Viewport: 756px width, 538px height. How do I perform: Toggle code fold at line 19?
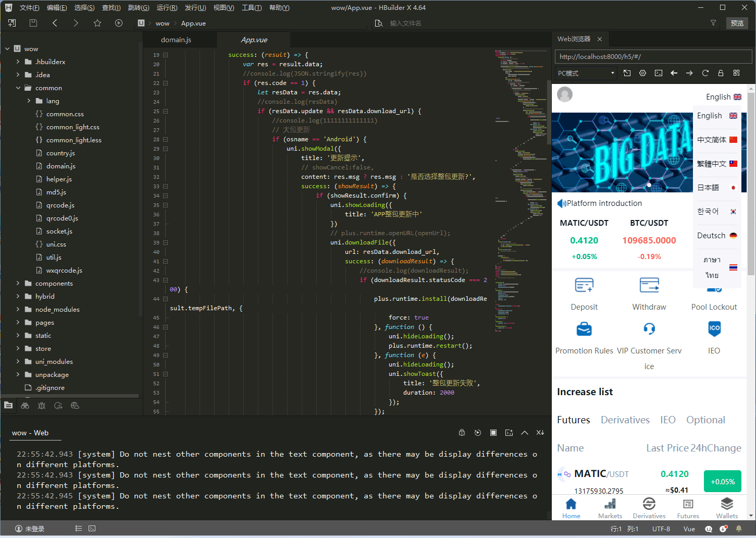pos(165,55)
